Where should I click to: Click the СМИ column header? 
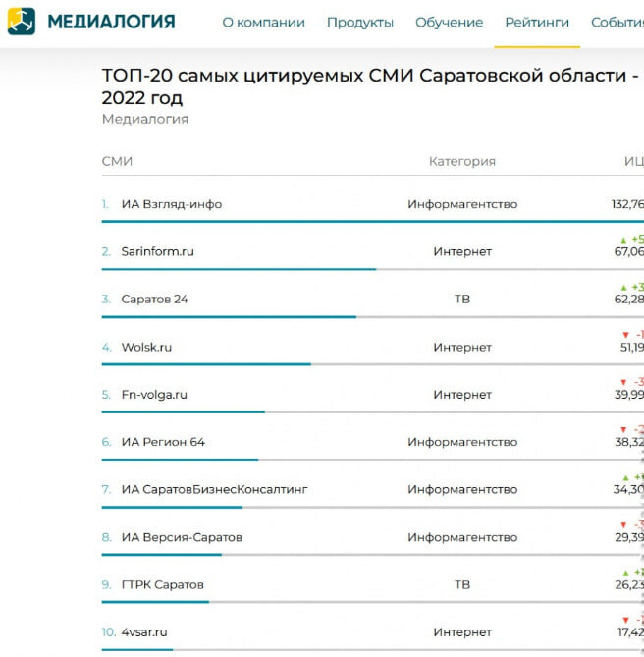117,161
